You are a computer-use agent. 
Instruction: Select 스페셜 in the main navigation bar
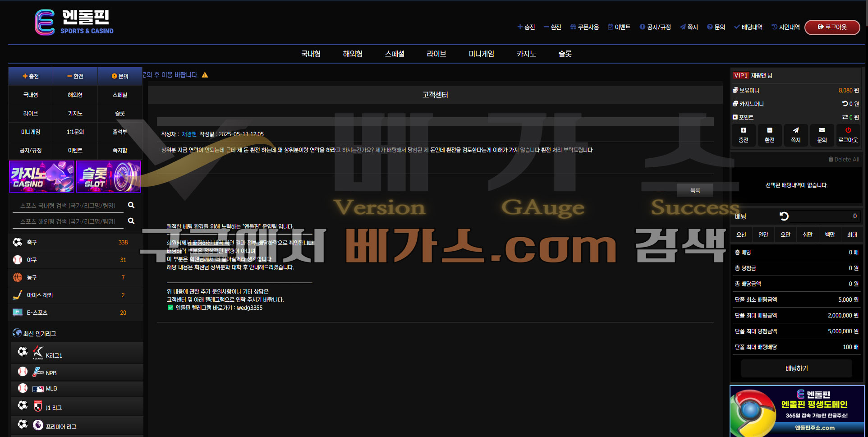coord(395,54)
